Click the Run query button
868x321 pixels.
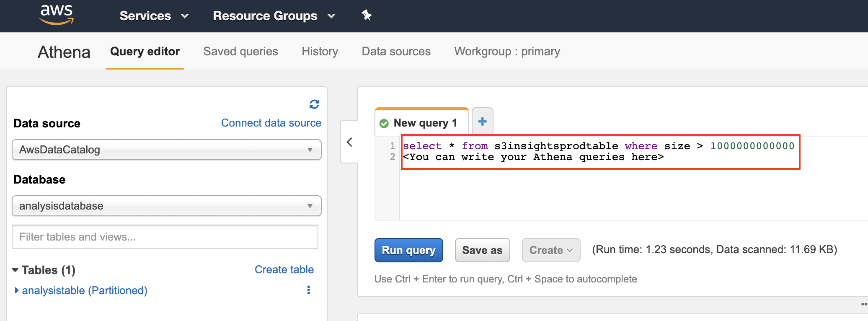408,250
